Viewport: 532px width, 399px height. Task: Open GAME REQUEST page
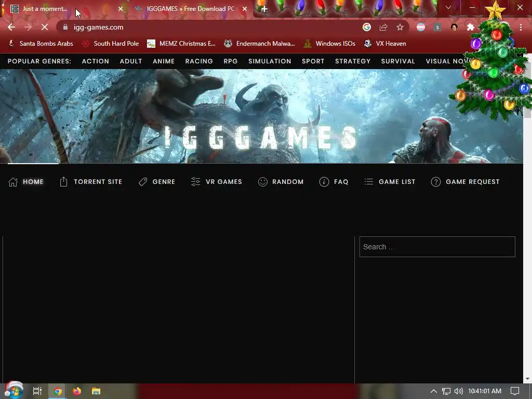click(x=465, y=182)
